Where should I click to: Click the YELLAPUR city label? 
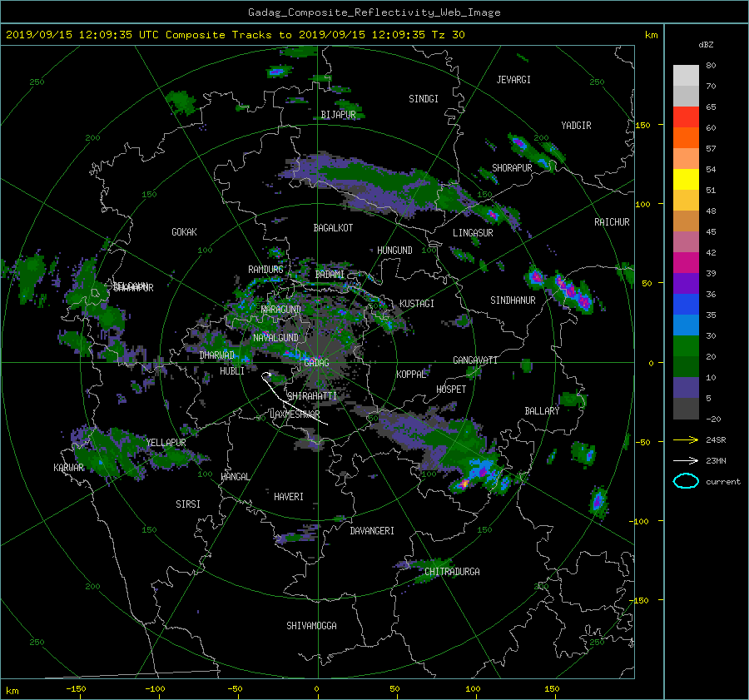[x=166, y=443]
